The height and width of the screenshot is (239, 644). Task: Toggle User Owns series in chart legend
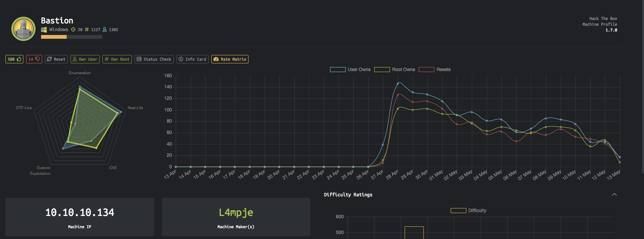[x=350, y=70]
